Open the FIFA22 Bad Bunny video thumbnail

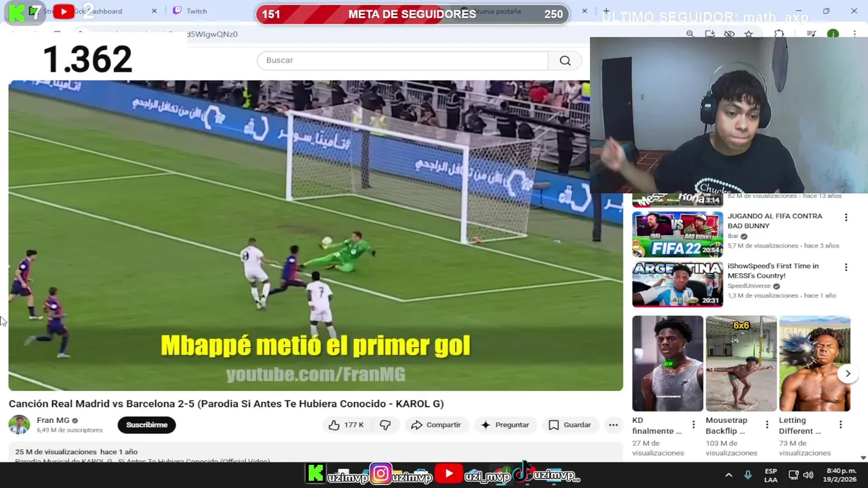click(677, 235)
